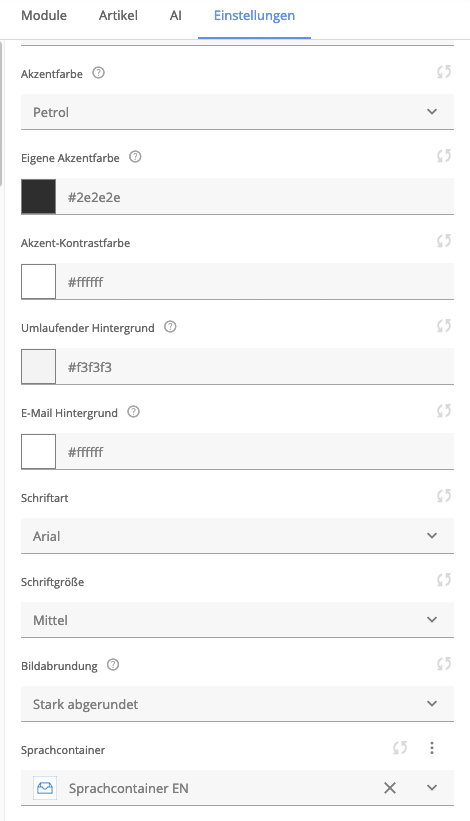
Task: Show help for Eigene Akzentfarbe
Action: coord(135,157)
